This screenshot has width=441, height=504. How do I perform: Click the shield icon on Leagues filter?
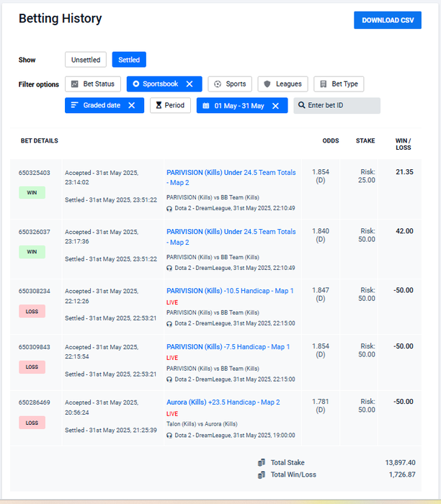(266, 84)
